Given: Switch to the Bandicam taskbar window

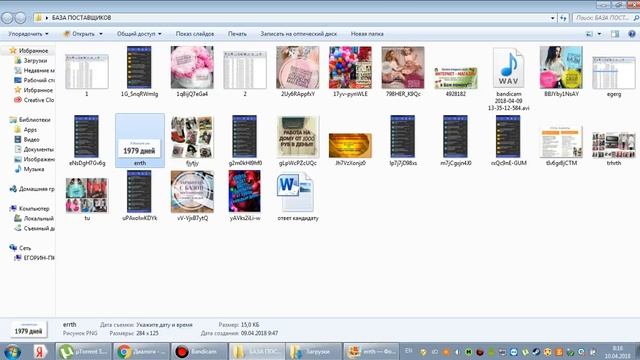Looking at the screenshot, I should tap(199, 351).
